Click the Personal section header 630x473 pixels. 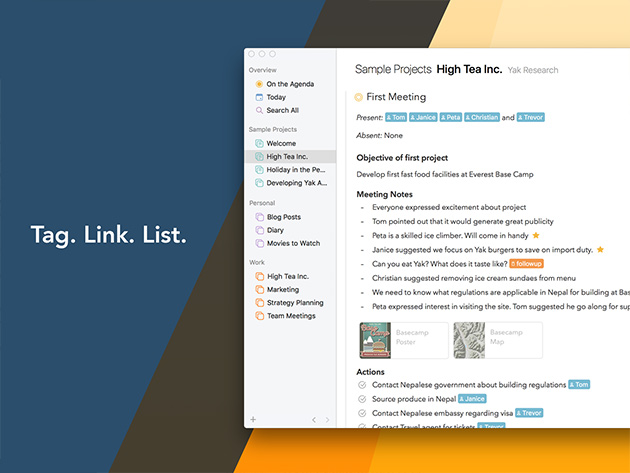(262, 203)
